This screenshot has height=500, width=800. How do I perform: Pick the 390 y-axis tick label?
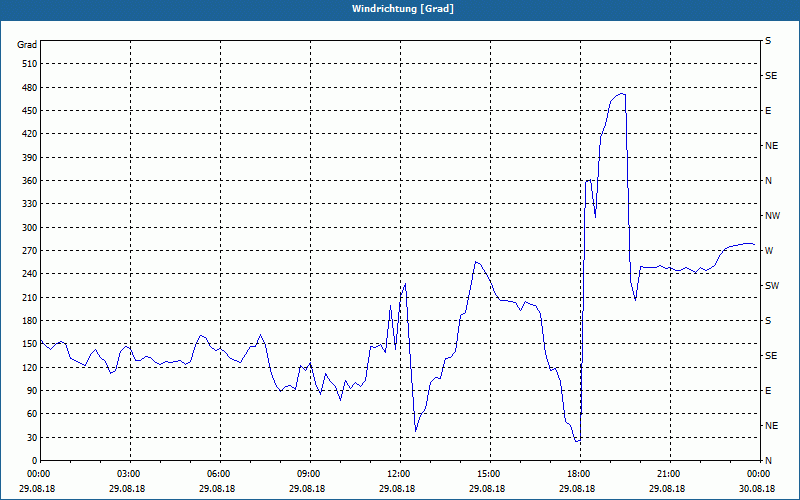pyautogui.click(x=30, y=158)
